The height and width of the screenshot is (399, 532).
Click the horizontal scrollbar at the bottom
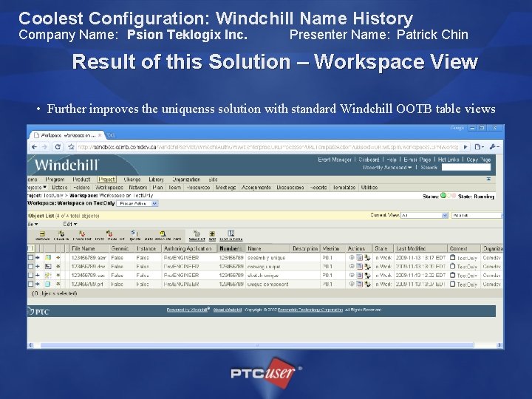(x=257, y=345)
